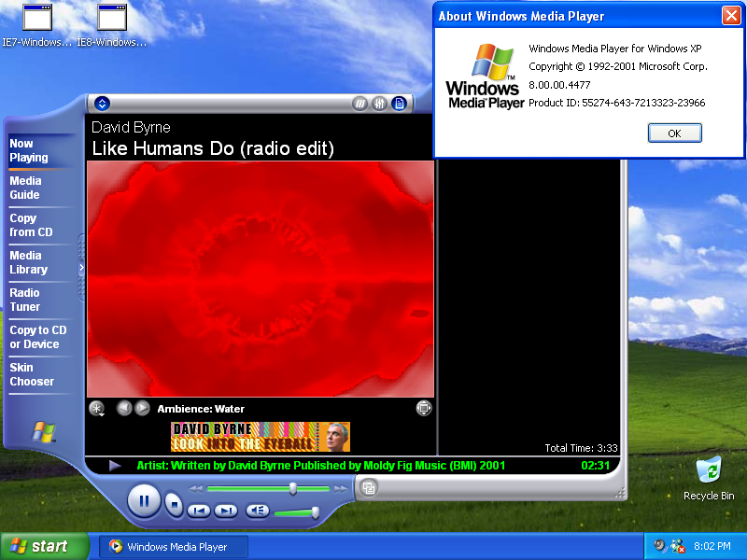
Task: Switch to the next visualization
Action: 143,408
